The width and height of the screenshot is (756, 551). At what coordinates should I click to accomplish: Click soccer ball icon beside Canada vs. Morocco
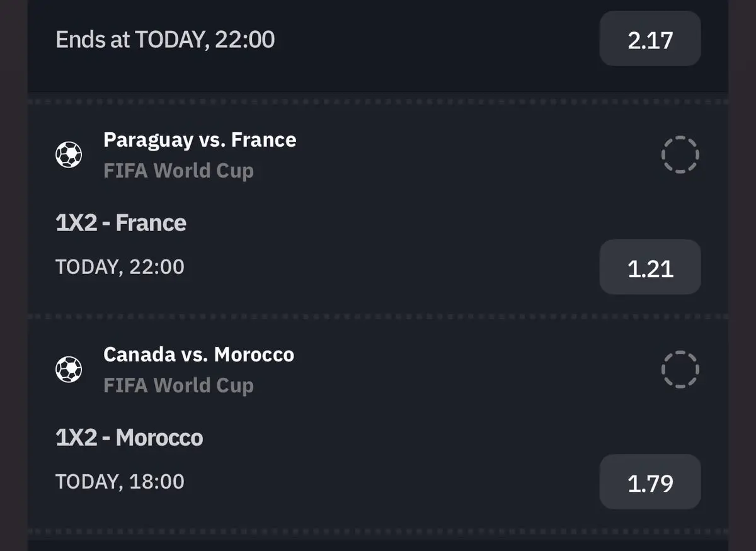(x=69, y=370)
